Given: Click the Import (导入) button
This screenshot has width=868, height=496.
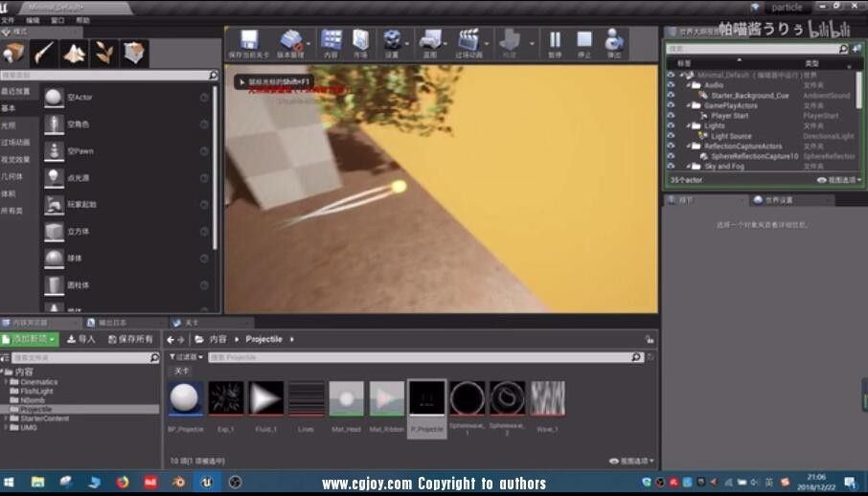Looking at the screenshot, I should coord(80,339).
